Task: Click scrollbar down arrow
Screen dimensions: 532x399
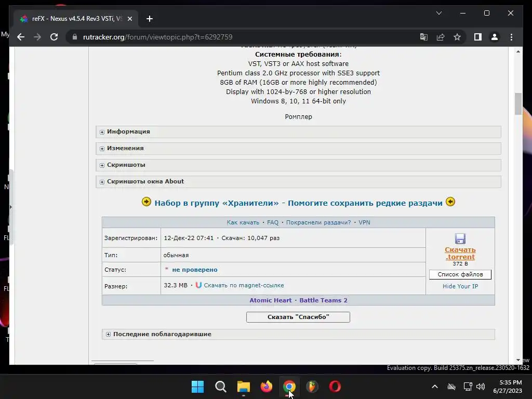Action: point(518,360)
